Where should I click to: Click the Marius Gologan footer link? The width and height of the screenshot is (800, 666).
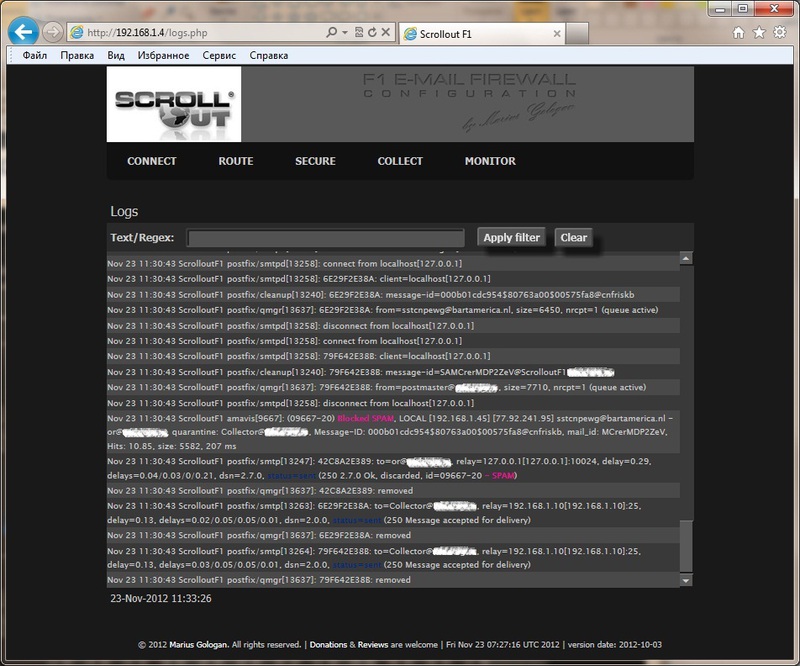pos(198,645)
